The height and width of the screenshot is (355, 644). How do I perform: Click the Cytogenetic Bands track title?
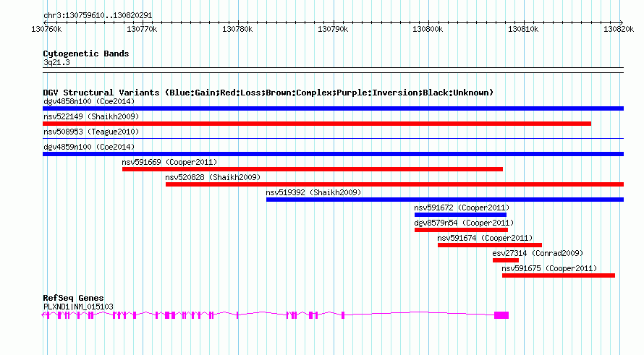click(x=86, y=54)
